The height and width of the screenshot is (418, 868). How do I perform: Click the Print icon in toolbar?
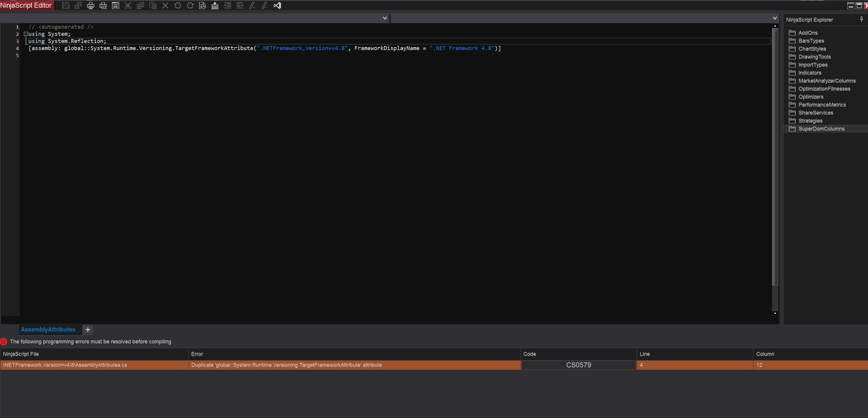click(x=90, y=5)
